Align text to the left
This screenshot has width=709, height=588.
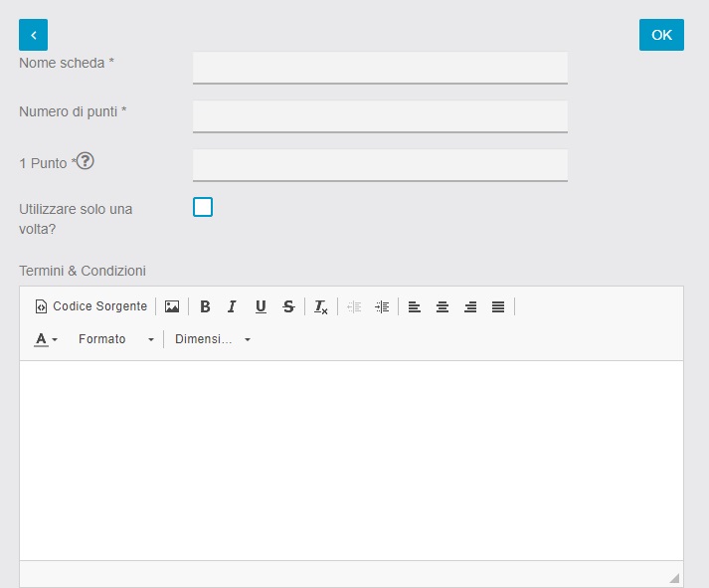(415, 306)
